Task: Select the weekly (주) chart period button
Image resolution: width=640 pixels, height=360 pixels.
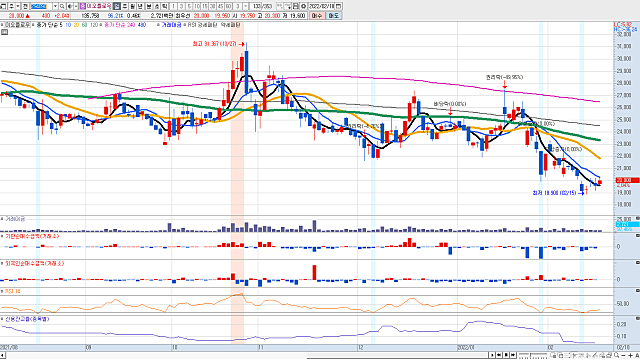Action: pos(125,7)
